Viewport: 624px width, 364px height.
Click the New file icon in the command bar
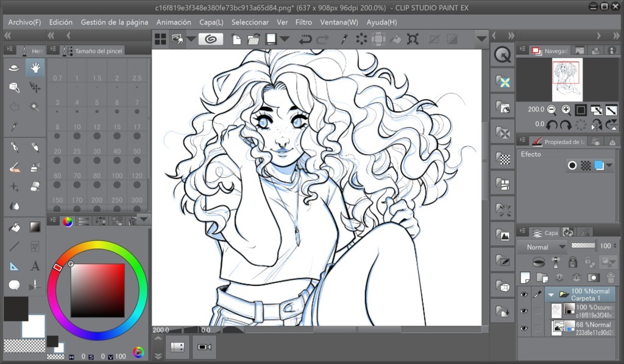pos(236,40)
